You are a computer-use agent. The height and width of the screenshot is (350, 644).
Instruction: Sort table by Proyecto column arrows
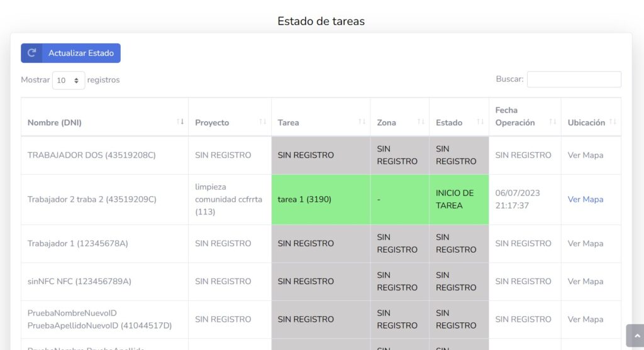(263, 122)
